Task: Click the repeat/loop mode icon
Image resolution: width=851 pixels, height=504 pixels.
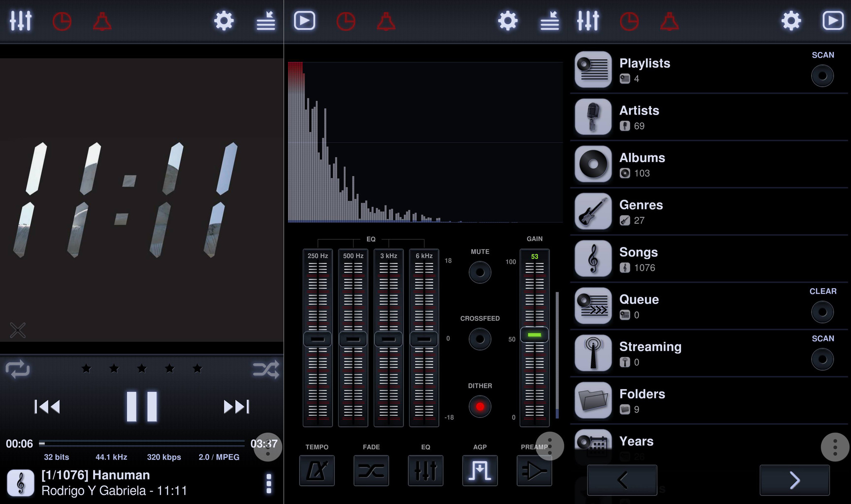Action: click(17, 368)
